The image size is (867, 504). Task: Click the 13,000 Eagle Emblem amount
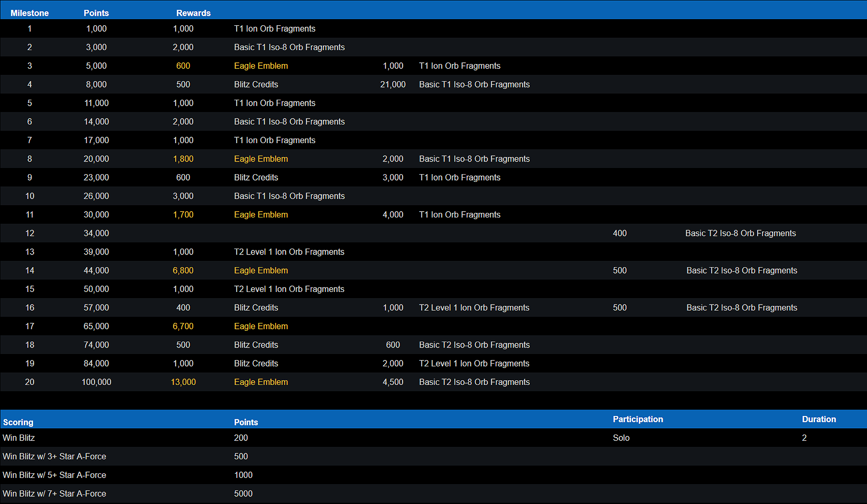click(183, 382)
